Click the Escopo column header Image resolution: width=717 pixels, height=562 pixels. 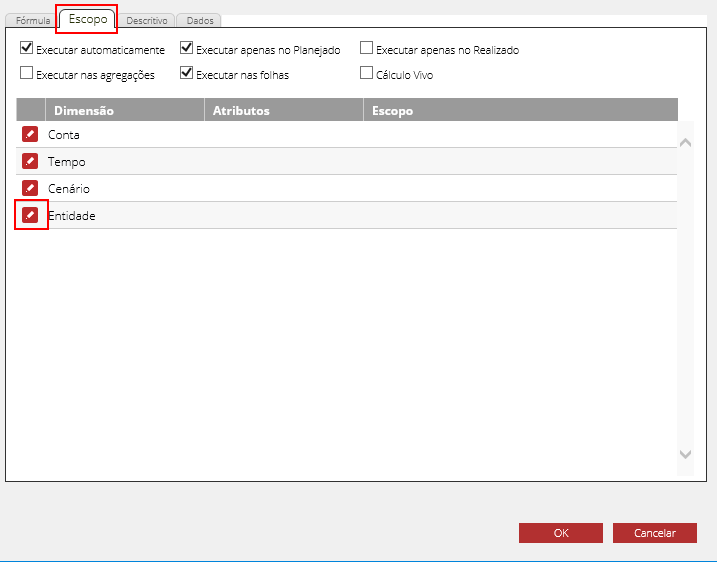(521, 110)
